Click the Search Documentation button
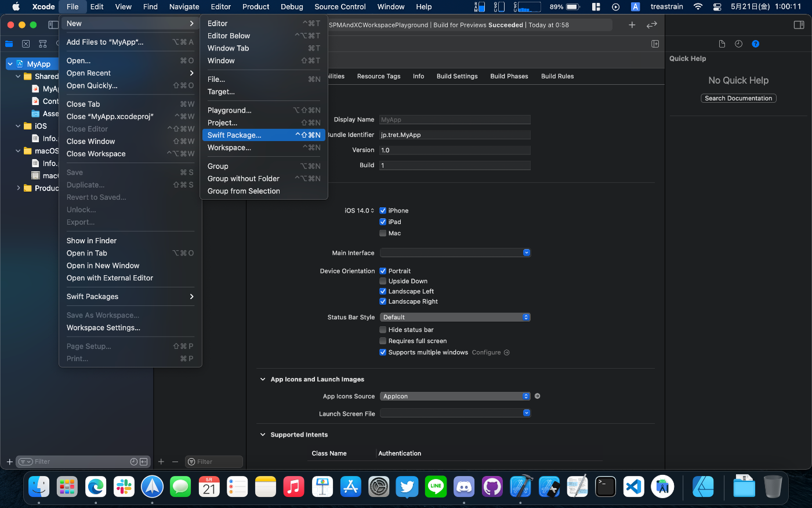This screenshot has width=812, height=508. tap(738, 99)
